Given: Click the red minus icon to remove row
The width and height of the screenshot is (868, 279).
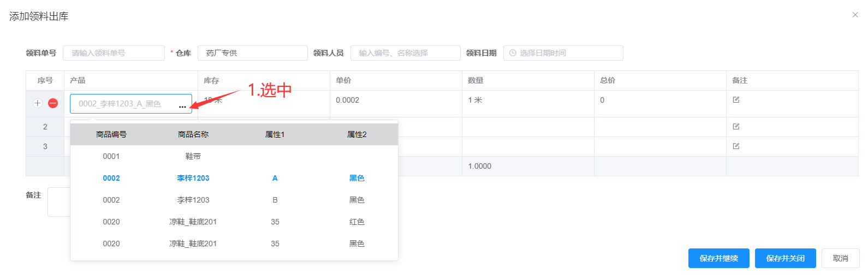Looking at the screenshot, I should [53, 103].
